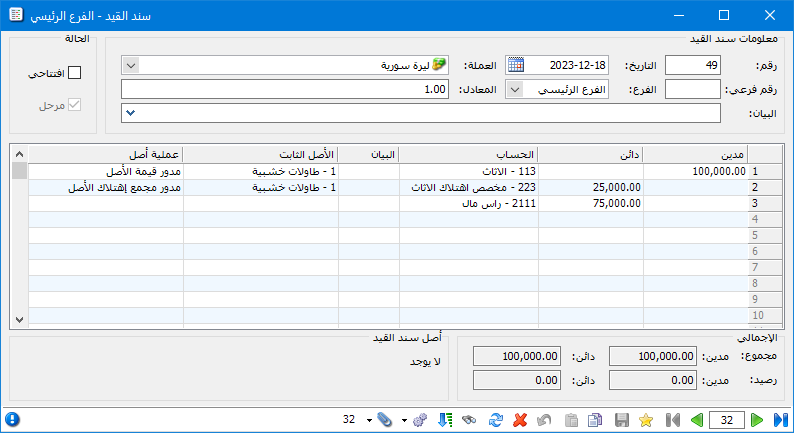Go to the first record icon
The height and width of the screenshot is (433, 794).
coord(673,420)
